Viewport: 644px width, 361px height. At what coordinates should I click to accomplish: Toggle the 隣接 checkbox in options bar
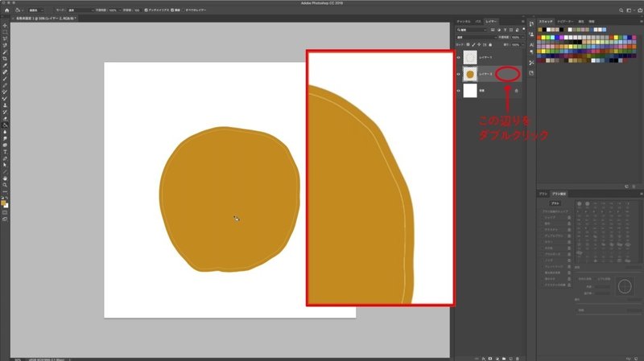(172, 10)
